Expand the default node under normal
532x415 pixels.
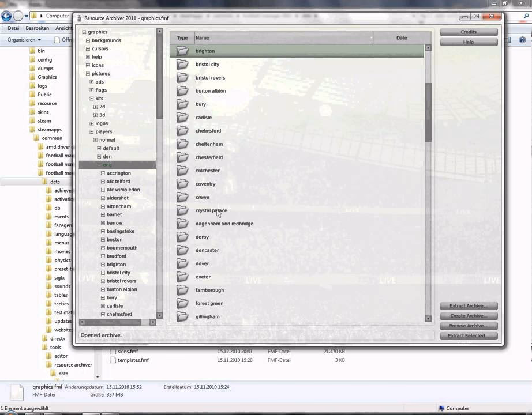coord(99,148)
